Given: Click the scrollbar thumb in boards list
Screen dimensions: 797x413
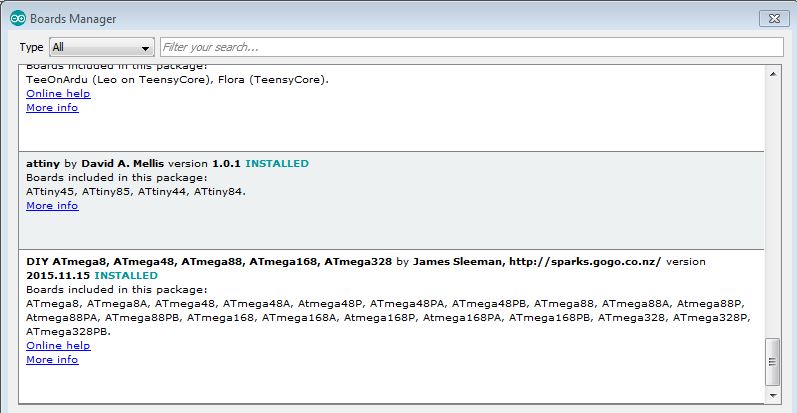Looking at the screenshot, I should click(x=773, y=362).
